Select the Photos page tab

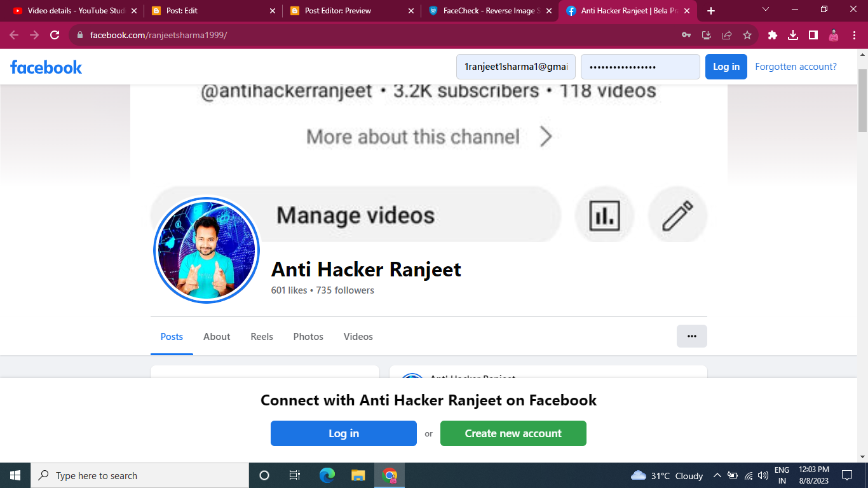pos(308,337)
